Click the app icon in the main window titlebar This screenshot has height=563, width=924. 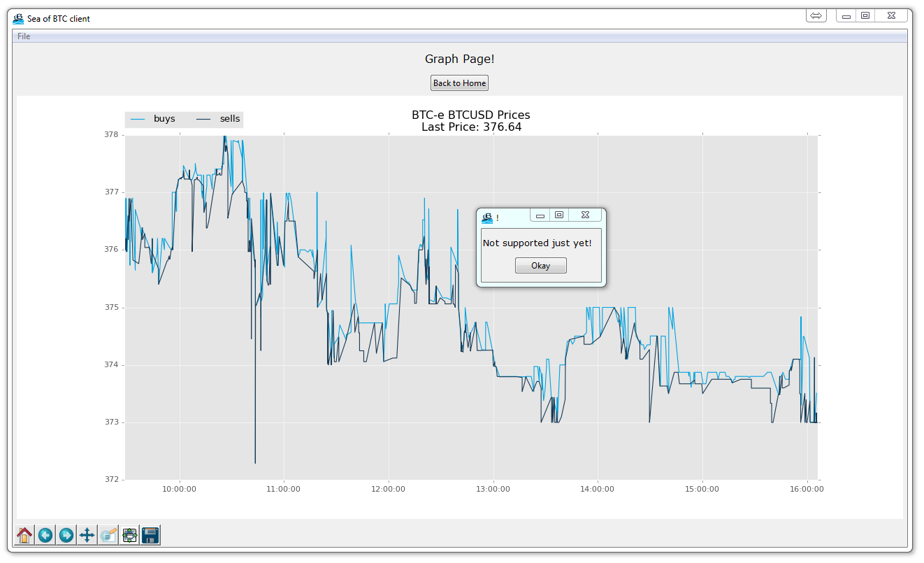(x=17, y=18)
